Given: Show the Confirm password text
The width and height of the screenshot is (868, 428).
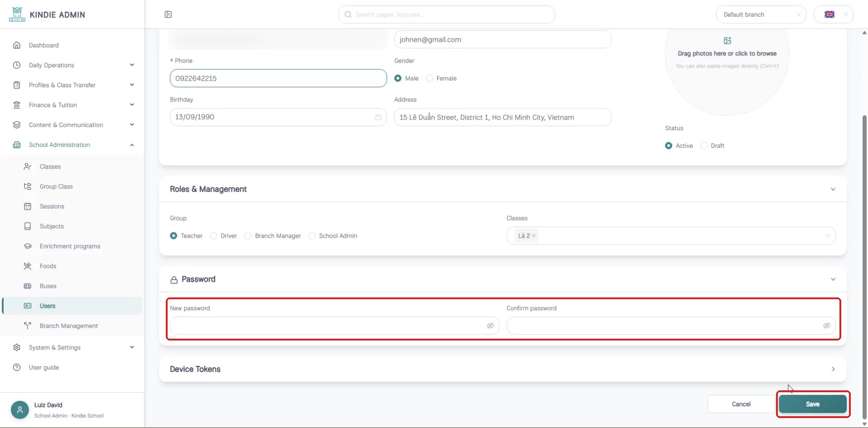Looking at the screenshot, I should [x=827, y=326].
